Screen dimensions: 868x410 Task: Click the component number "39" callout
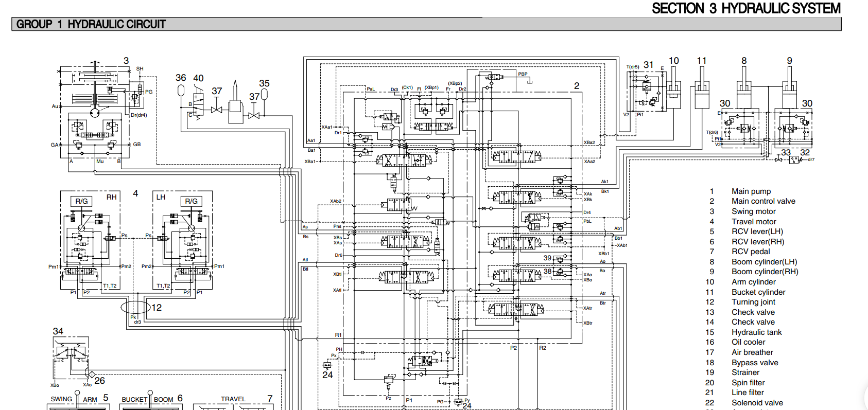(x=547, y=258)
